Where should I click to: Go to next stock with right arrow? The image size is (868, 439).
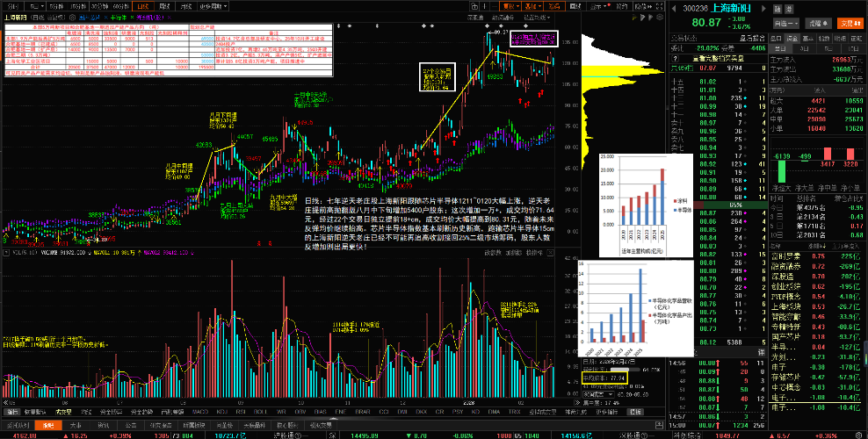pyautogui.click(x=763, y=8)
